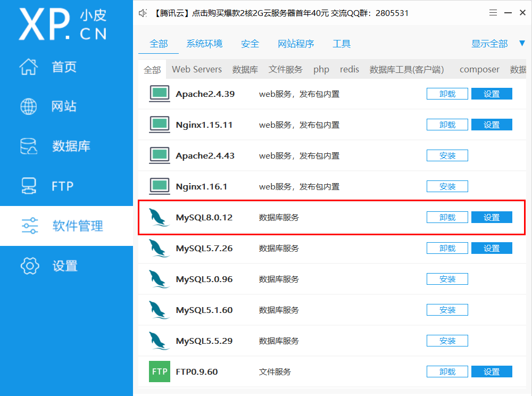Switch to the 系统环境 tab

pos(204,44)
